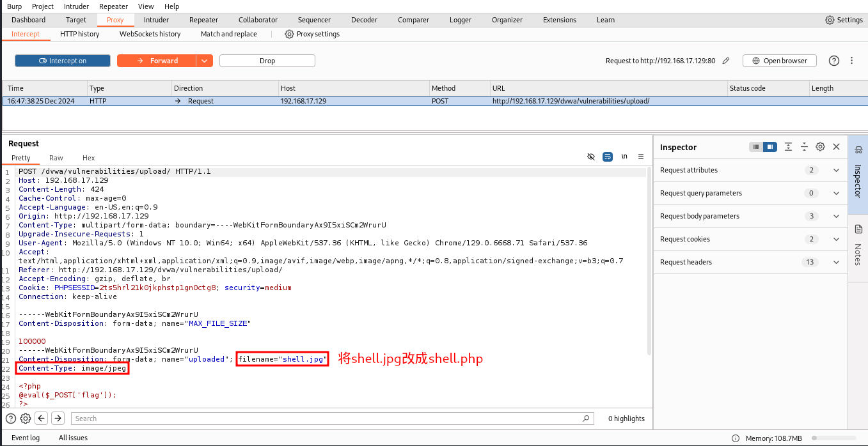Expand all Inspector sections icon
Image resolution: width=868 pixels, height=446 pixels.
pos(788,147)
